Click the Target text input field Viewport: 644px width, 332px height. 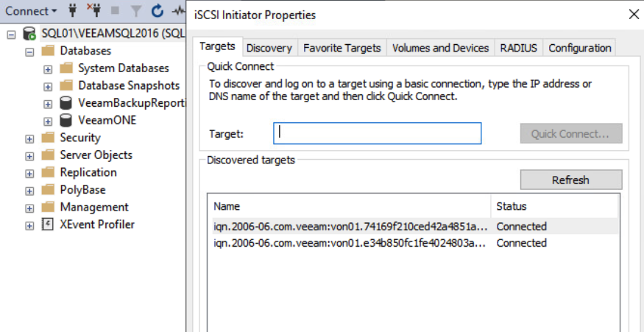click(377, 133)
